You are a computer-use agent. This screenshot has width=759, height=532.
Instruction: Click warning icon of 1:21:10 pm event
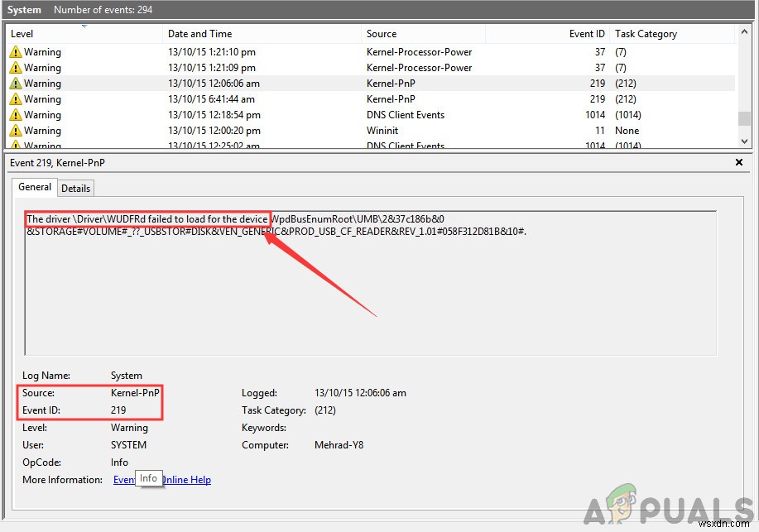click(16, 52)
